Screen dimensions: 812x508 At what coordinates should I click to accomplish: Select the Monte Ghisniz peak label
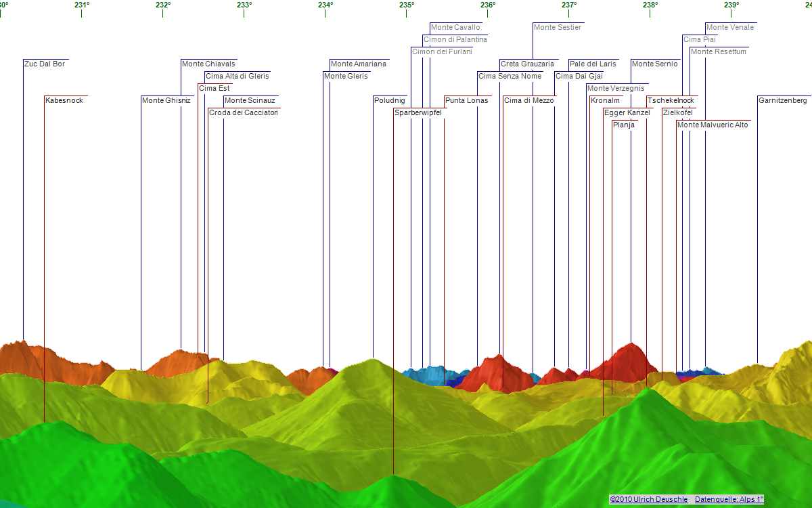(166, 100)
